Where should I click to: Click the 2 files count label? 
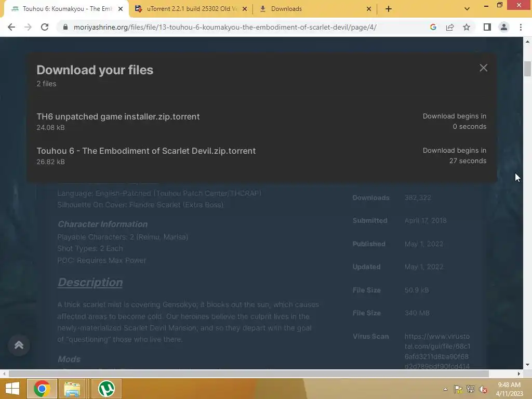(46, 84)
